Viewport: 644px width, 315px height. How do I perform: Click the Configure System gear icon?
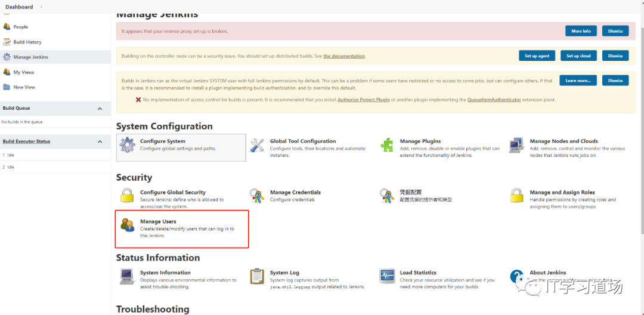click(x=127, y=144)
